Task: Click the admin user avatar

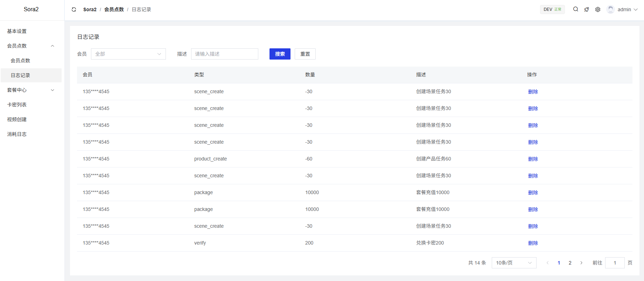Action: (x=611, y=9)
